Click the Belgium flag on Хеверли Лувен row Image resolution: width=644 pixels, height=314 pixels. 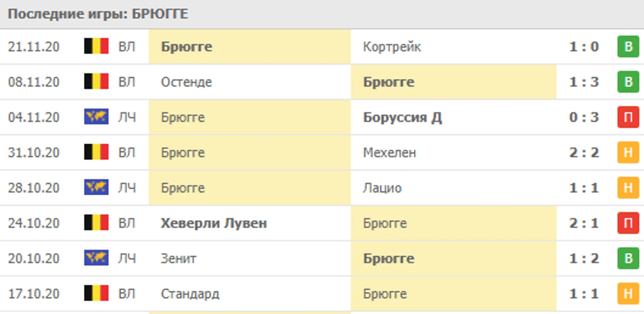click(96, 223)
